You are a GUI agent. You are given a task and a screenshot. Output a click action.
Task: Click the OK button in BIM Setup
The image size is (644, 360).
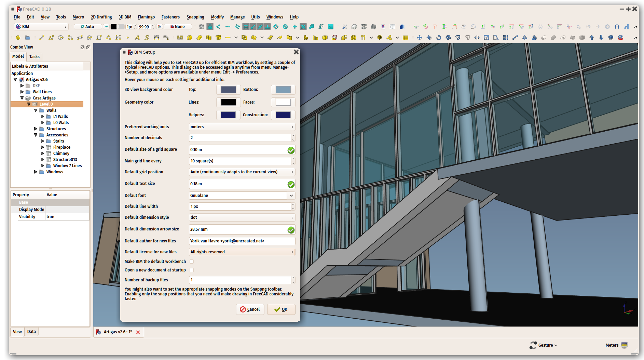point(281,309)
